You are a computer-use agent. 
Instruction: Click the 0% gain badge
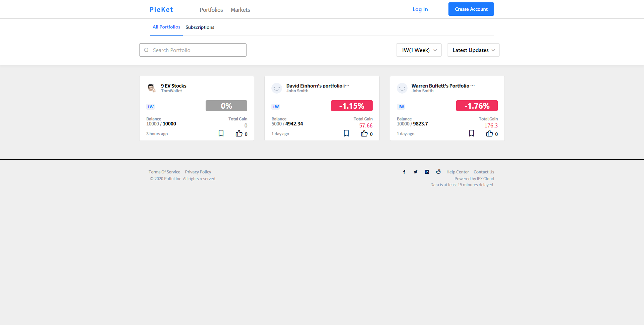pyautogui.click(x=226, y=106)
